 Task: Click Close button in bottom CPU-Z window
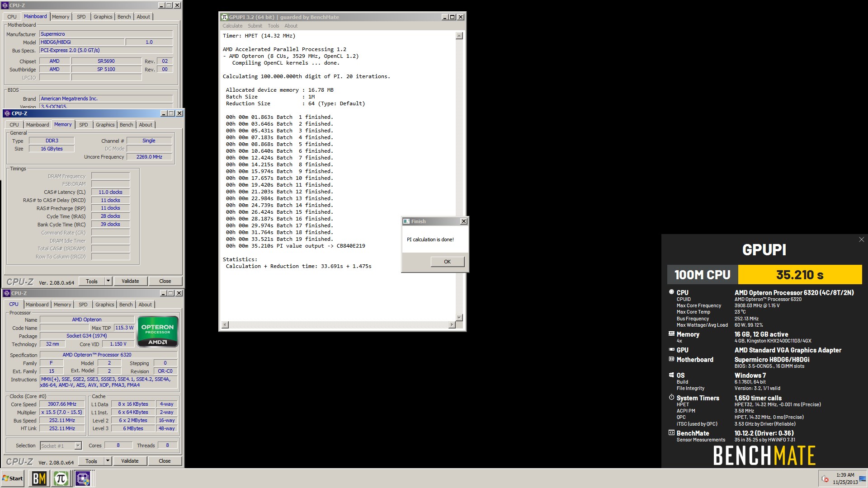[165, 461]
